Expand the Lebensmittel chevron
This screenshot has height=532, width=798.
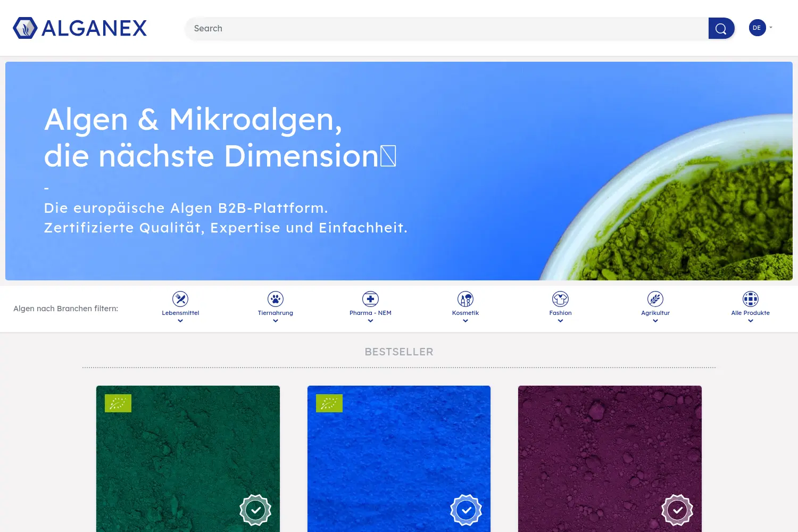tap(180, 321)
